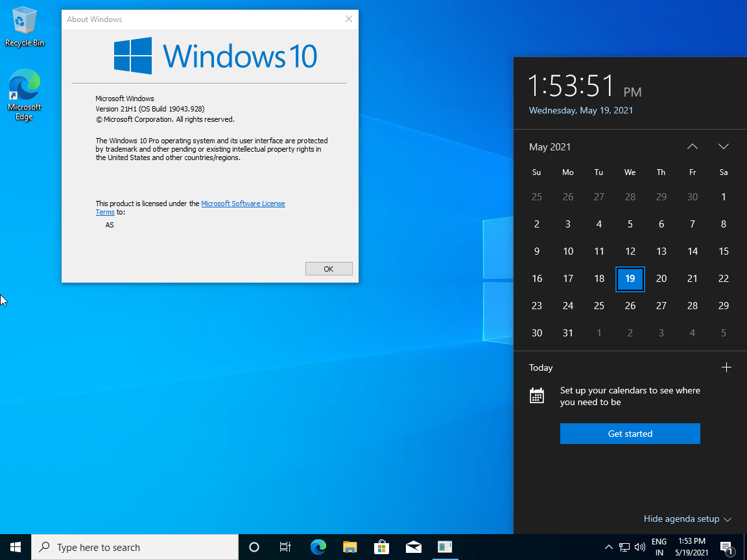The width and height of the screenshot is (747, 560).
Task: Collapse agenda with Hide agenda setup
Action: (687, 519)
